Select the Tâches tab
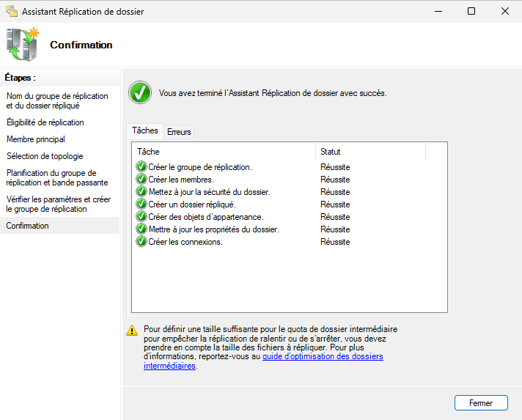 pyautogui.click(x=144, y=130)
